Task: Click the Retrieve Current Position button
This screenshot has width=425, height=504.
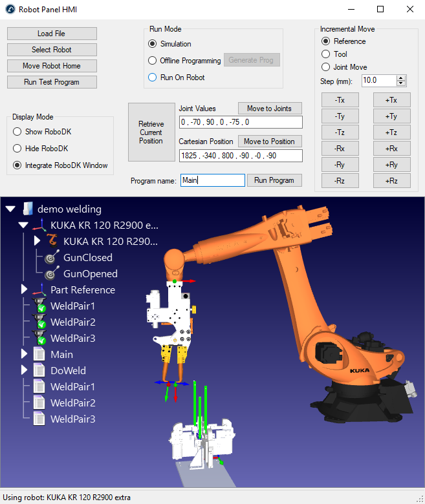Action: (151, 132)
